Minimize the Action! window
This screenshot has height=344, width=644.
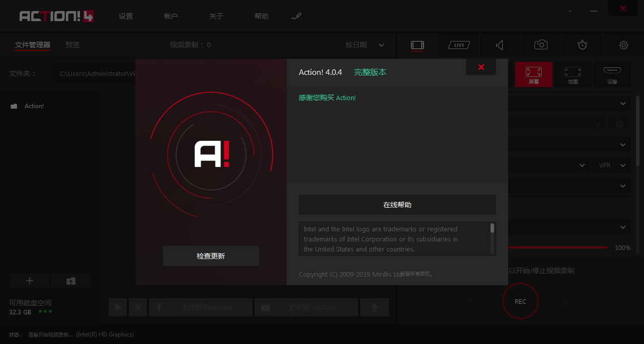(x=594, y=10)
